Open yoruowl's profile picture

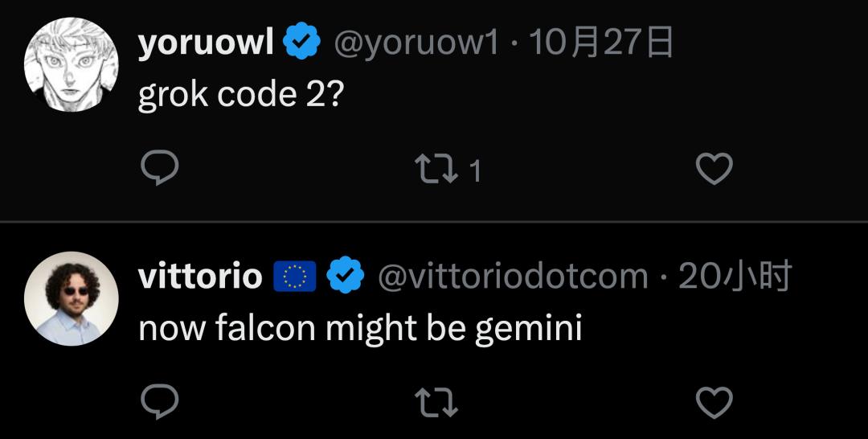point(72,64)
